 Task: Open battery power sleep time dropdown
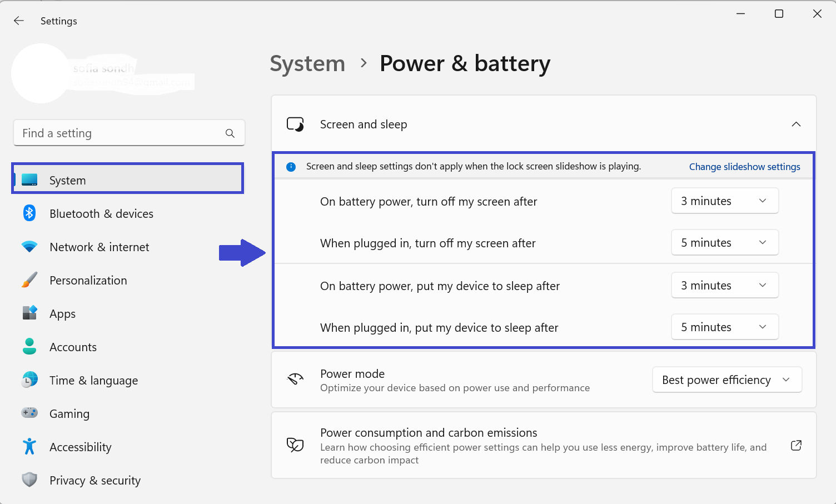click(x=724, y=286)
